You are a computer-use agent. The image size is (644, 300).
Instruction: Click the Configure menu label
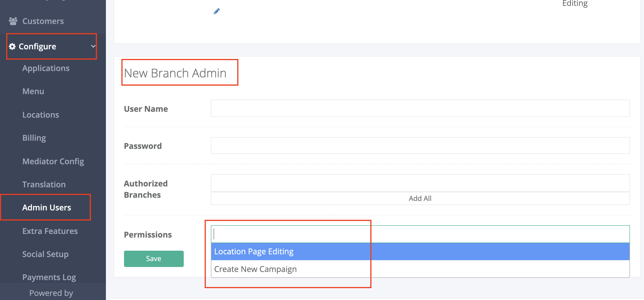pos(38,47)
